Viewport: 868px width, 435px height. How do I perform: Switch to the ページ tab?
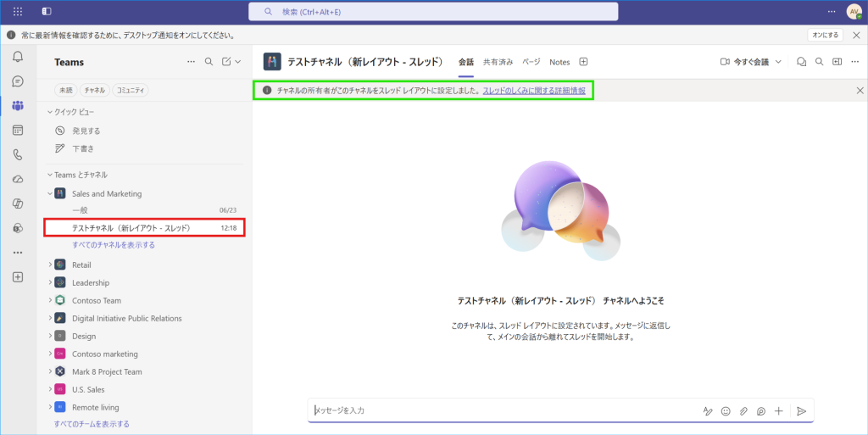pyautogui.click(x=531, y=62)
